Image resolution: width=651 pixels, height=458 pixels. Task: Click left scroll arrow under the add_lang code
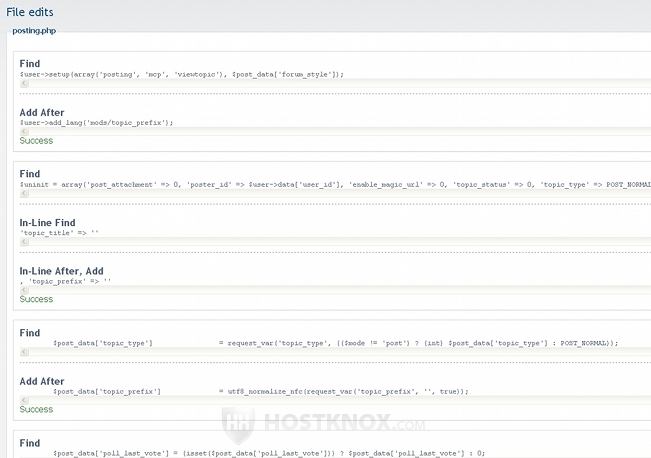click(24, 131)
